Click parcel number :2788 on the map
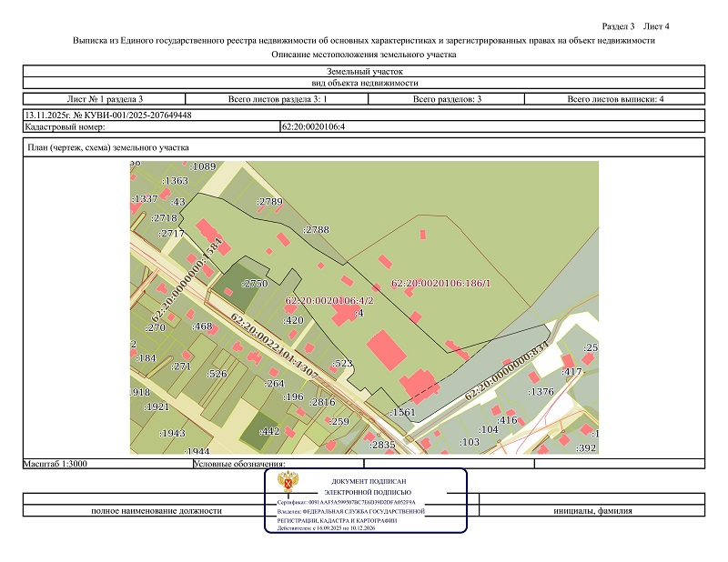 [x=316, y=230]
